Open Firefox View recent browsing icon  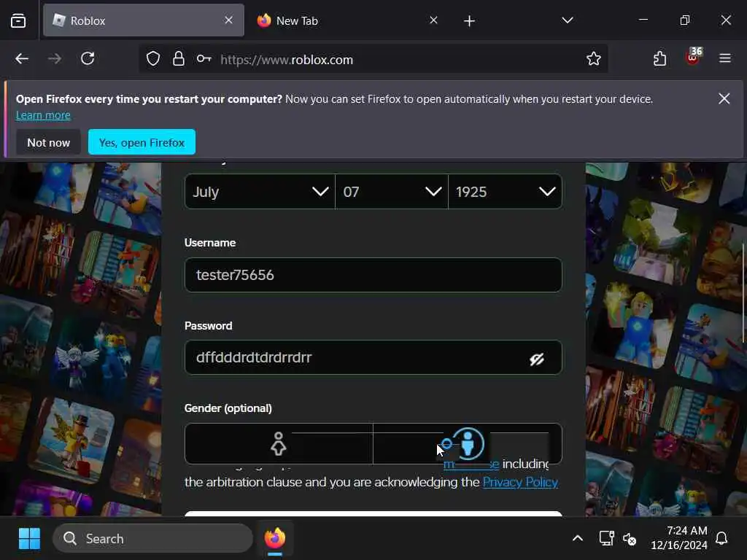18,20
